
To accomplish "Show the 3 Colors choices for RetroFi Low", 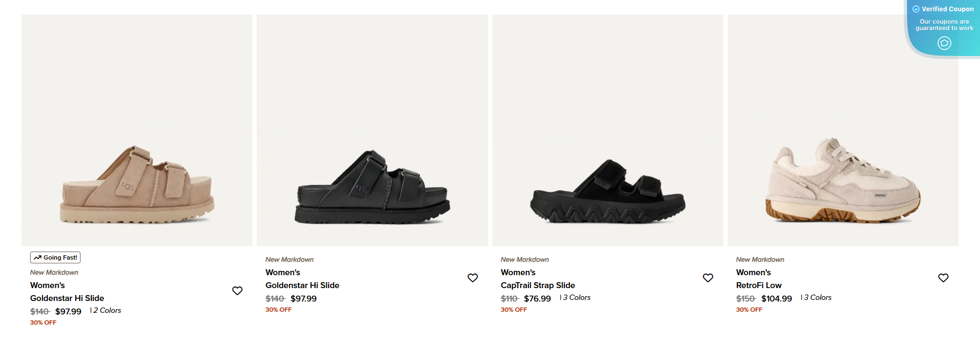I will pyautogui.click(x=817, y=297).
